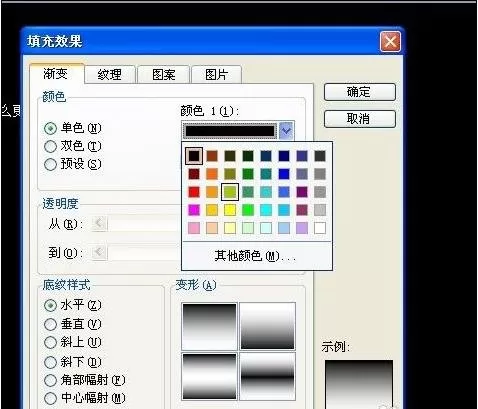Image resolution: width=478 pixels, height=409 pixels.
Task: Select the plum swatch
Action: 302,210
